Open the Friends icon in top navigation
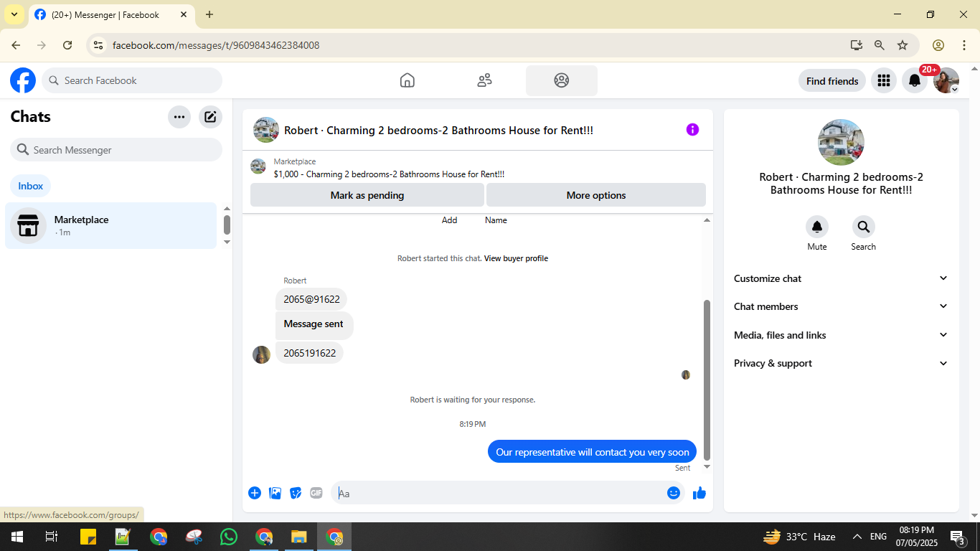Viewport: 980px width, 551px height. [485, 80]
